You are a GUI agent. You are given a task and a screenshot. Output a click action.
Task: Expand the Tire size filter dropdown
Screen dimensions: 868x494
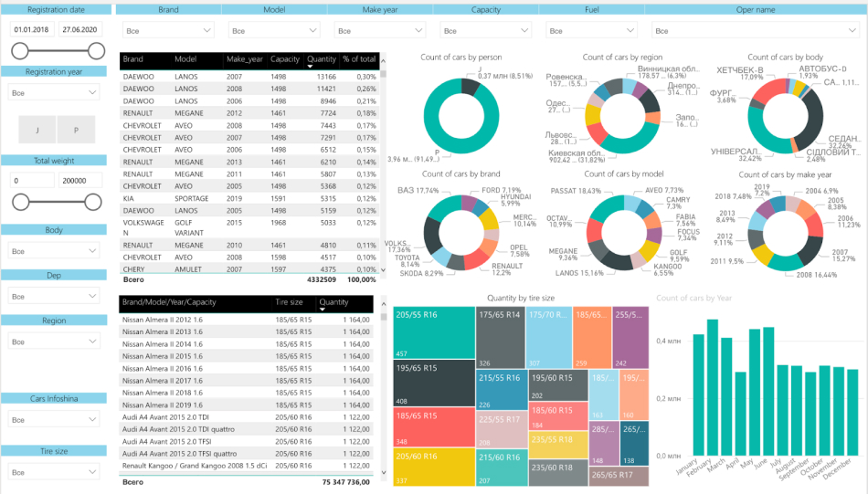54,472
